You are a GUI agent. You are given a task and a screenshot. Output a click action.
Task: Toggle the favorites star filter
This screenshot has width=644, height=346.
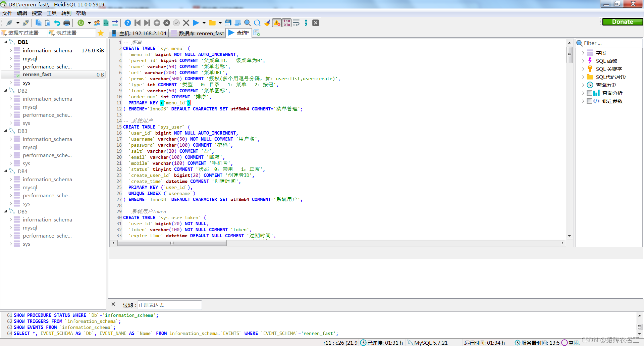(x=101, y=33)
